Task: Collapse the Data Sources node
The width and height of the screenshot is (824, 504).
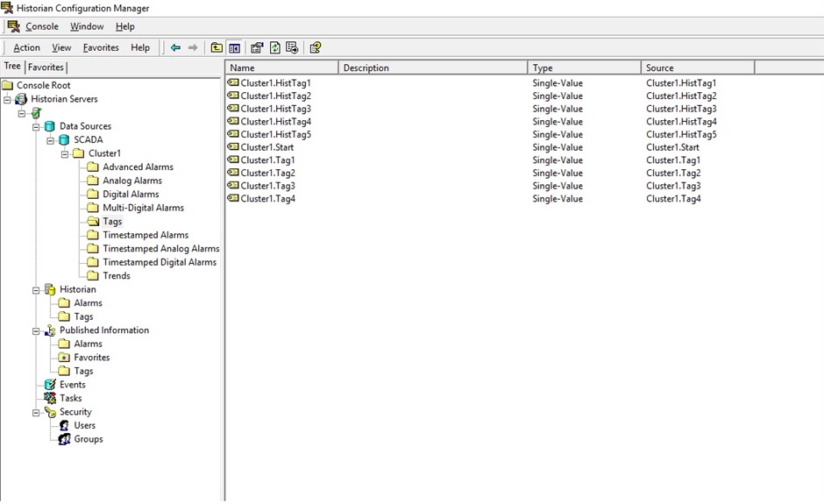Action: 36,126
